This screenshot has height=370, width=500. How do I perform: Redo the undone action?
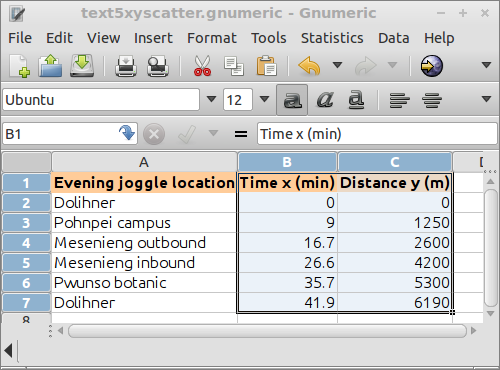click(366, 66)
